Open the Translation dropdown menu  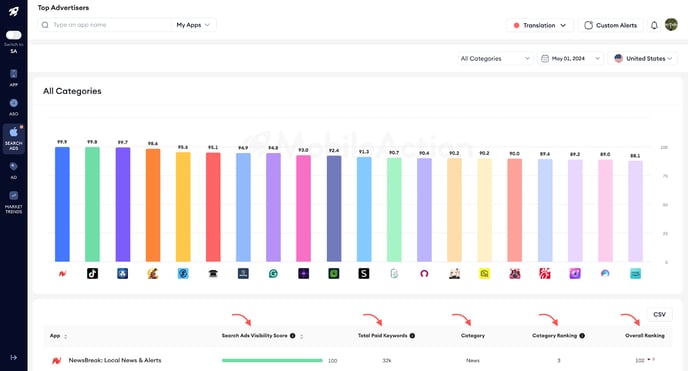pyautogui.click(x=540, y=25)
